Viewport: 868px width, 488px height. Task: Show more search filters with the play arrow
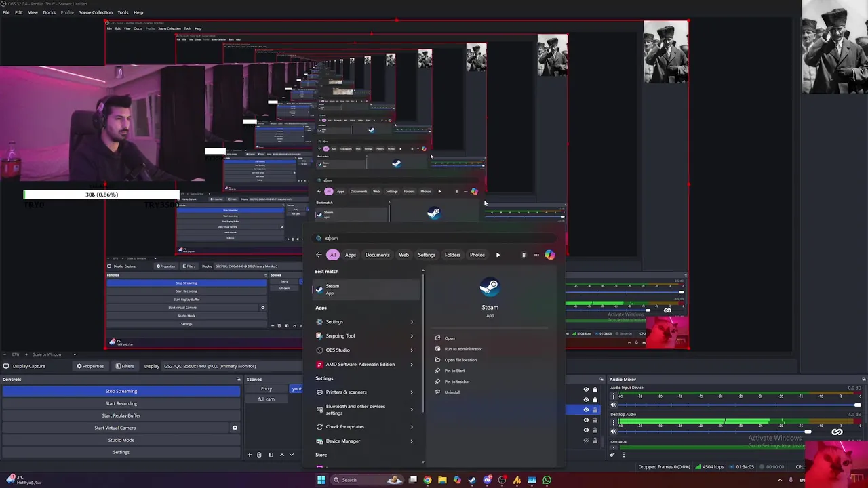pyautogui.click(x=498, y=255)
